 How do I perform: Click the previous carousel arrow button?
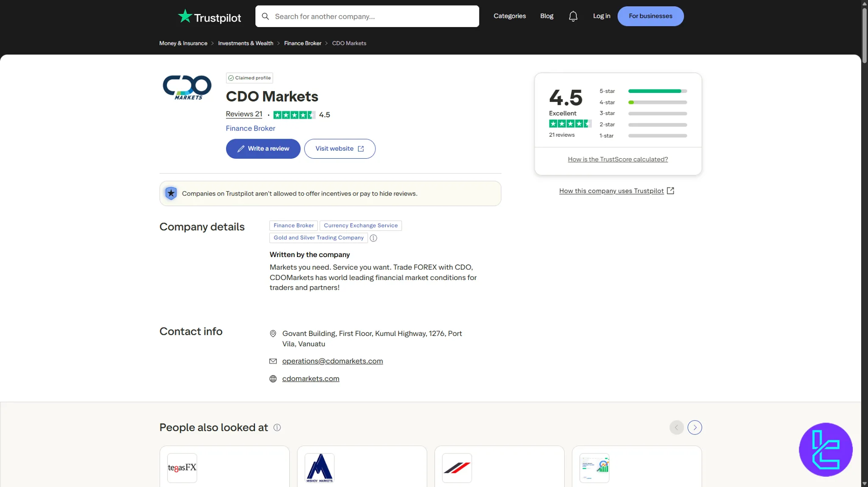[x=676, y=427]
